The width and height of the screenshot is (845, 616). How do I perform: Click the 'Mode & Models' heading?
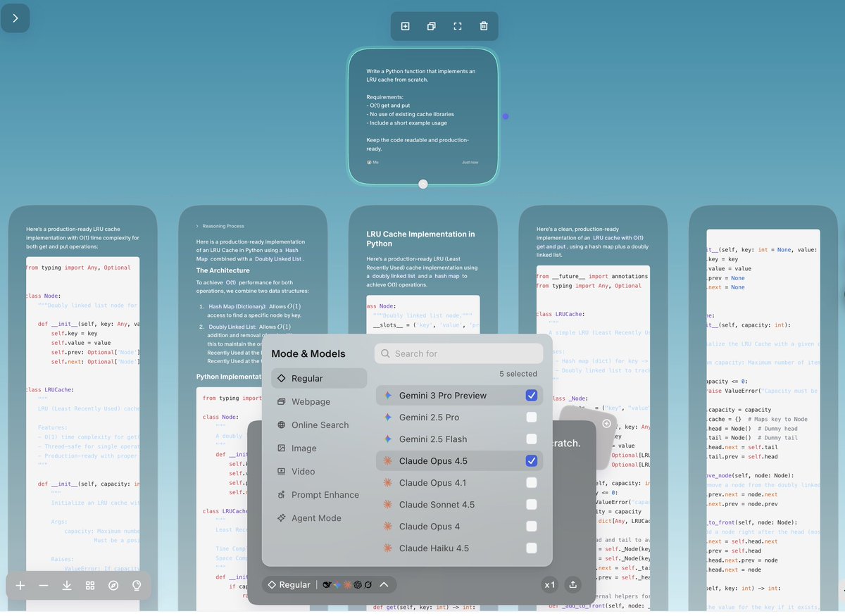pyautogui.click(x=308, y=353)
